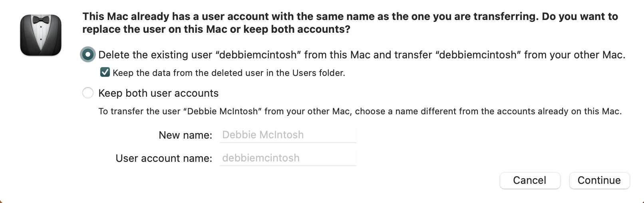This screenshot has height=203, width=644.
Task: Click the User account name text field
Action: click(288, 158)
